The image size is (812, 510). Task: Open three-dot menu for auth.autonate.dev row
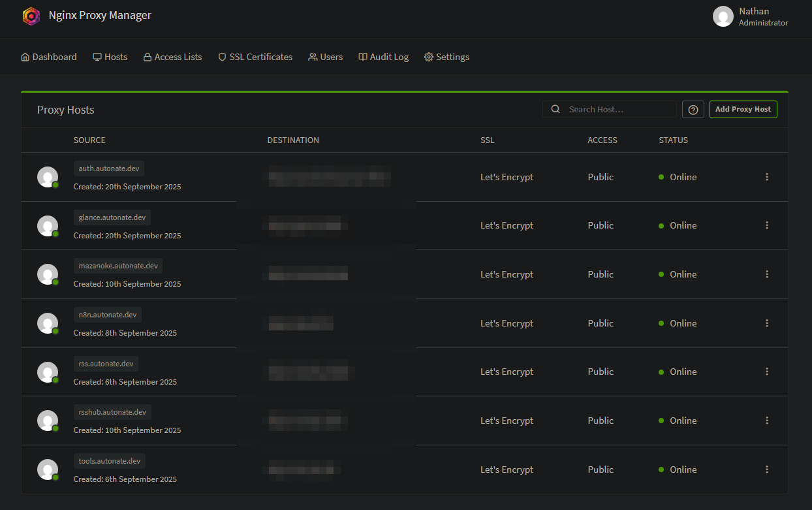click(767, 177)
